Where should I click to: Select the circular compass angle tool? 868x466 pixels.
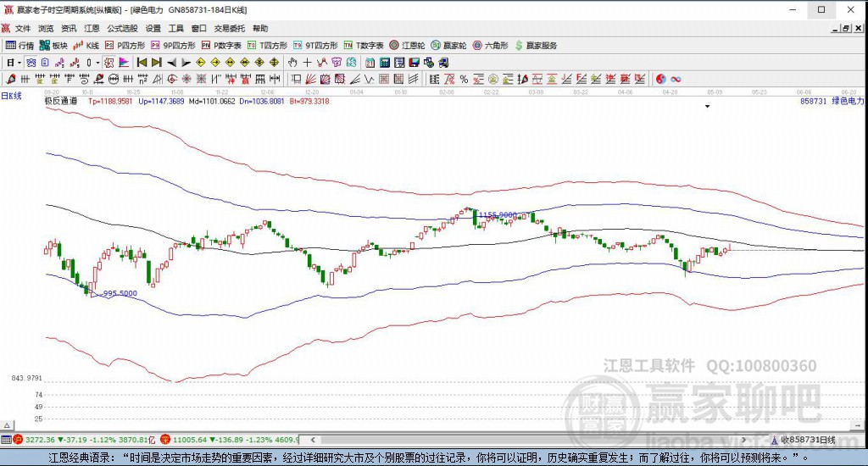point(172,79)
